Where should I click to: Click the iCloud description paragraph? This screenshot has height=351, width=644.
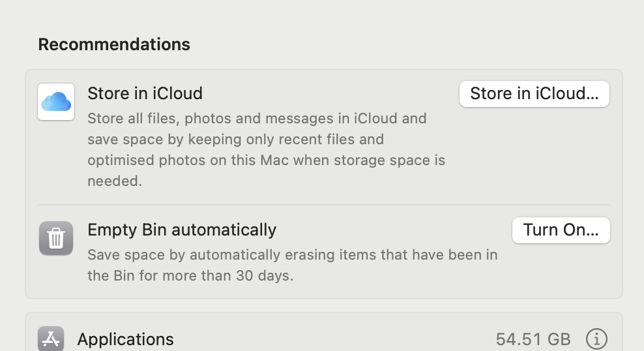tap(266, 149)
